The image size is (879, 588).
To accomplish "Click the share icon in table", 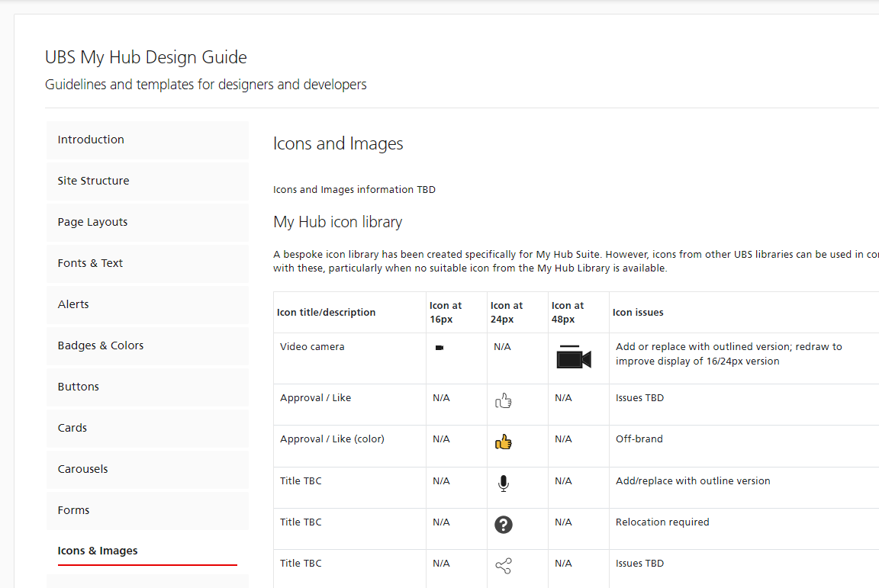I will (503, 566).
